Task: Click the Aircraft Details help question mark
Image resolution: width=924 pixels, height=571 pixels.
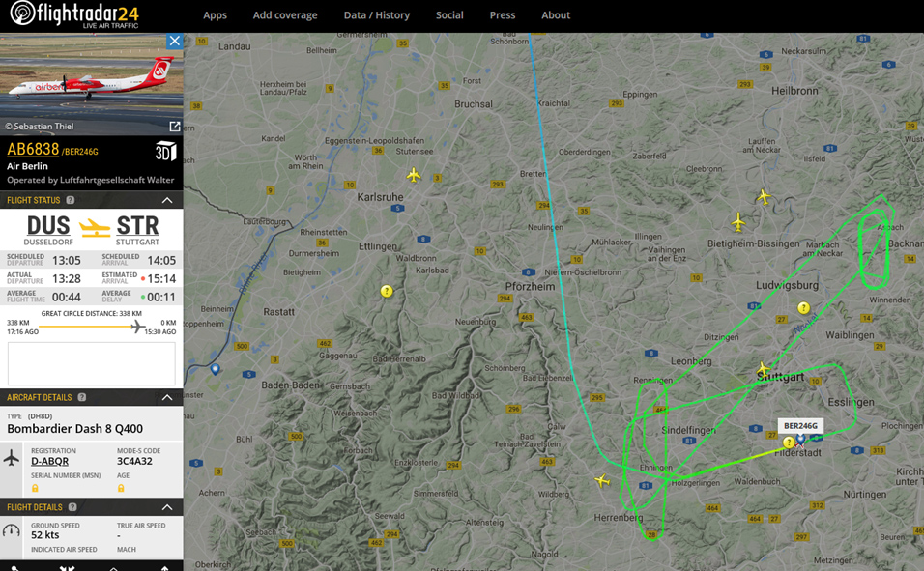Action: tap(82, 397)
